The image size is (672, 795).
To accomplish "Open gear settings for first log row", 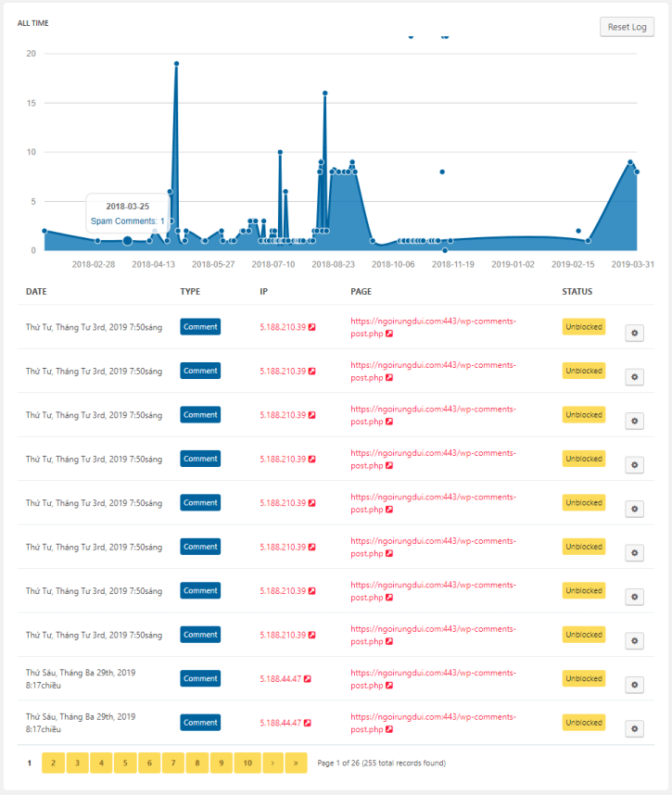I will [x=634, y=333].
